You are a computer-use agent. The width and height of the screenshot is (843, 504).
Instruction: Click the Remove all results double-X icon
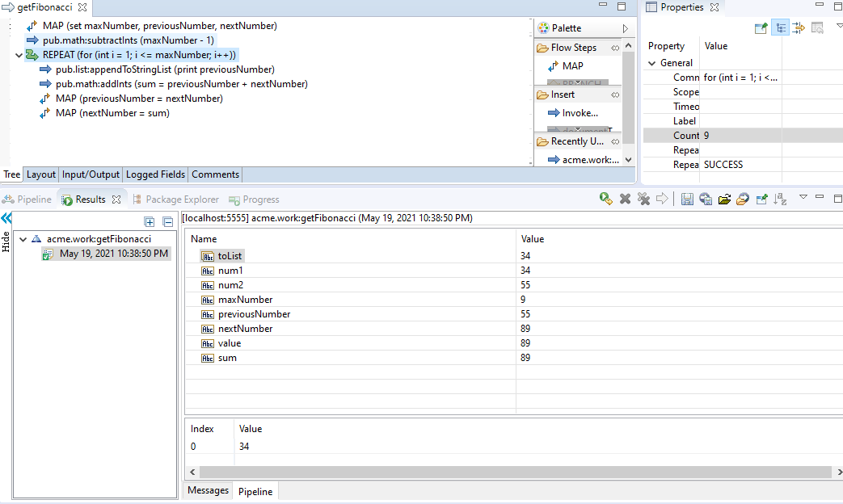point(643,199)
